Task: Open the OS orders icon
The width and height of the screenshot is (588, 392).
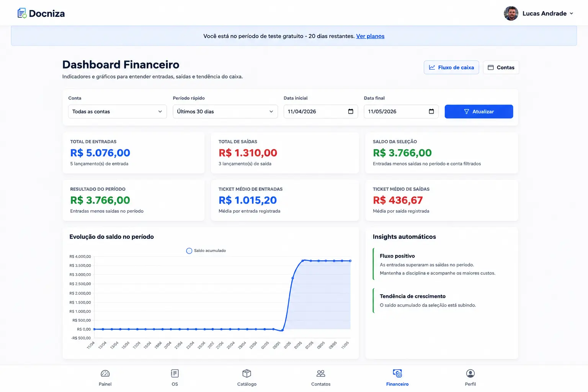Action: 175,373
